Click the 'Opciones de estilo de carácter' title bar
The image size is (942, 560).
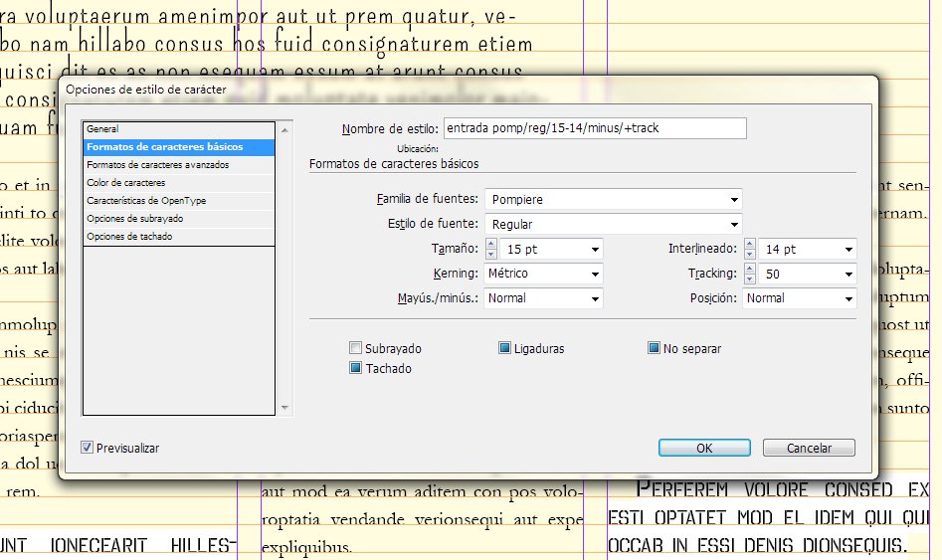(x=469, y=90)
